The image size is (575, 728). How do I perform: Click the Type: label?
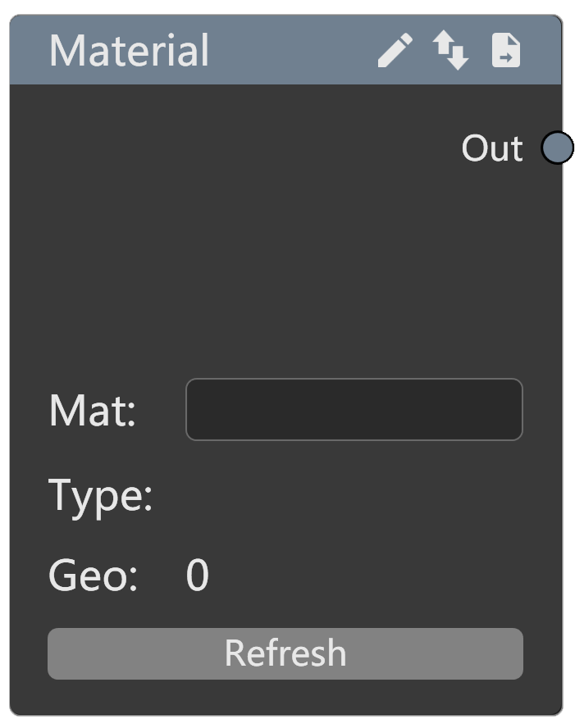(x=100, y=494)
